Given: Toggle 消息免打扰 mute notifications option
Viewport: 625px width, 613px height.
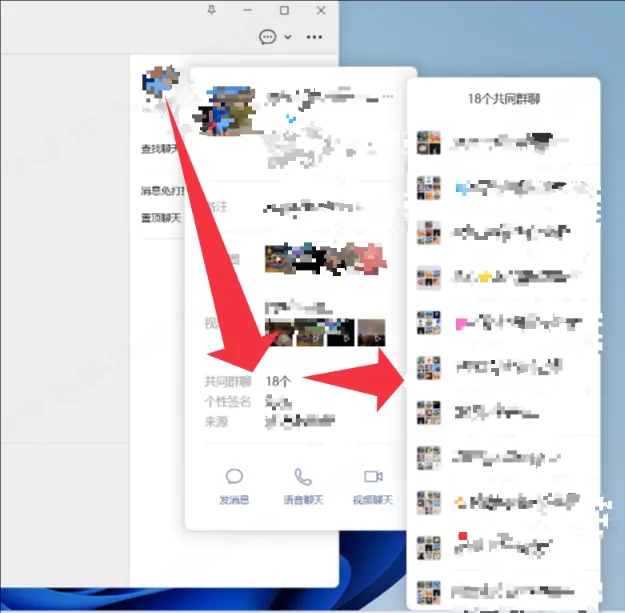Looking at the screenshot, I should (160, 191).
